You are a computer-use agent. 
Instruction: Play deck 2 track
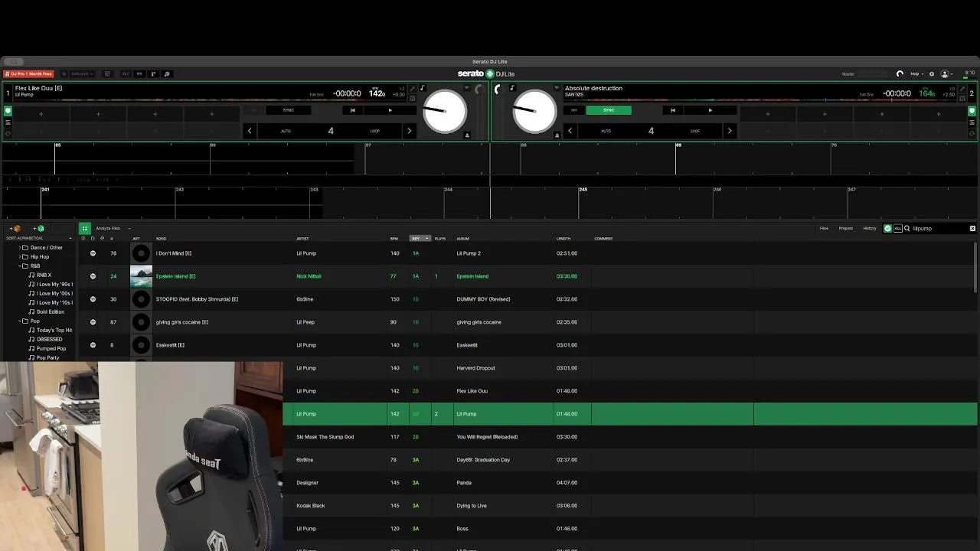click(x=710, y=110)
